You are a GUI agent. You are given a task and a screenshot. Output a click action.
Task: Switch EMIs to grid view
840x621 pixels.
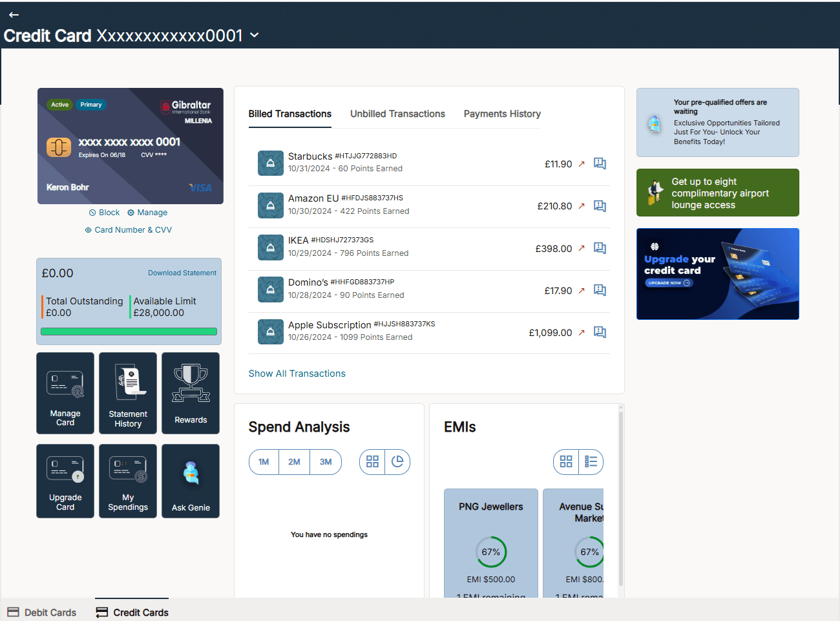point(566,462)
